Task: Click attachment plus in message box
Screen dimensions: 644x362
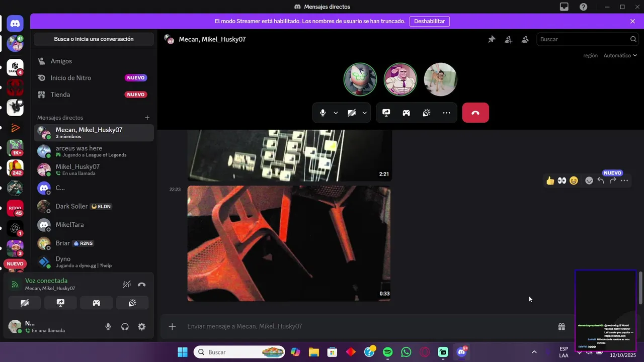Action: (172, 326)
